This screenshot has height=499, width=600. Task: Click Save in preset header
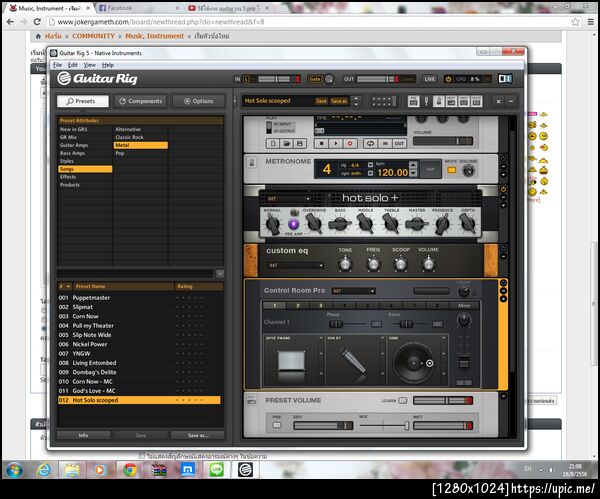tap(321, 101)
